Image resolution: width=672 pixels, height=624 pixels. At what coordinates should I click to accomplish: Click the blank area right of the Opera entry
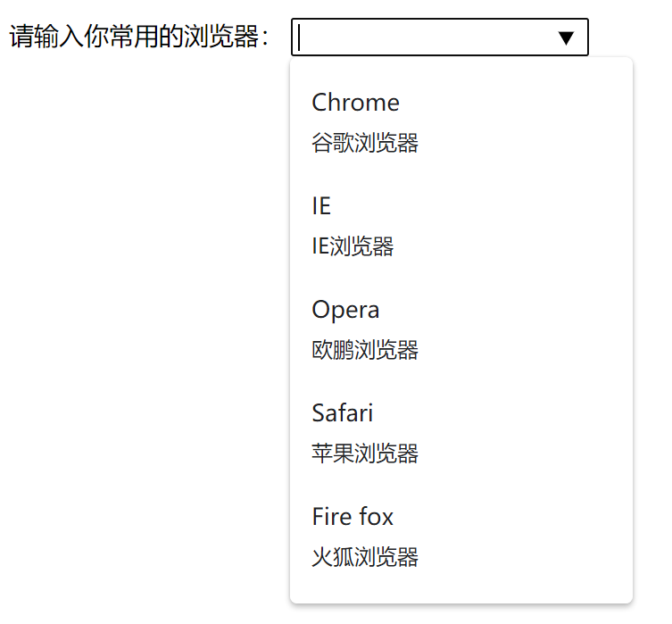[x=514, y=329]
